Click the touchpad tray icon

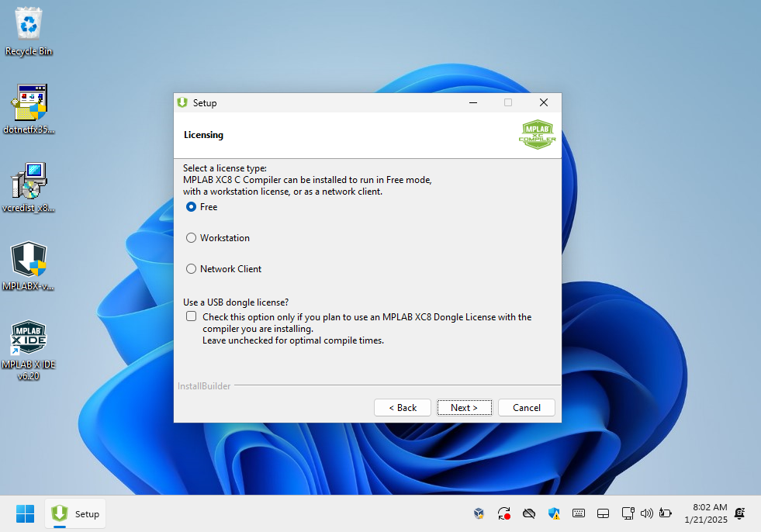point(604,513)
